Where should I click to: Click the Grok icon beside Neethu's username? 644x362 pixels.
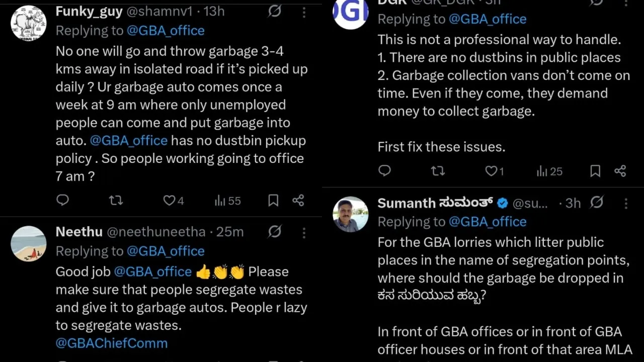click(x=274, y=232)
